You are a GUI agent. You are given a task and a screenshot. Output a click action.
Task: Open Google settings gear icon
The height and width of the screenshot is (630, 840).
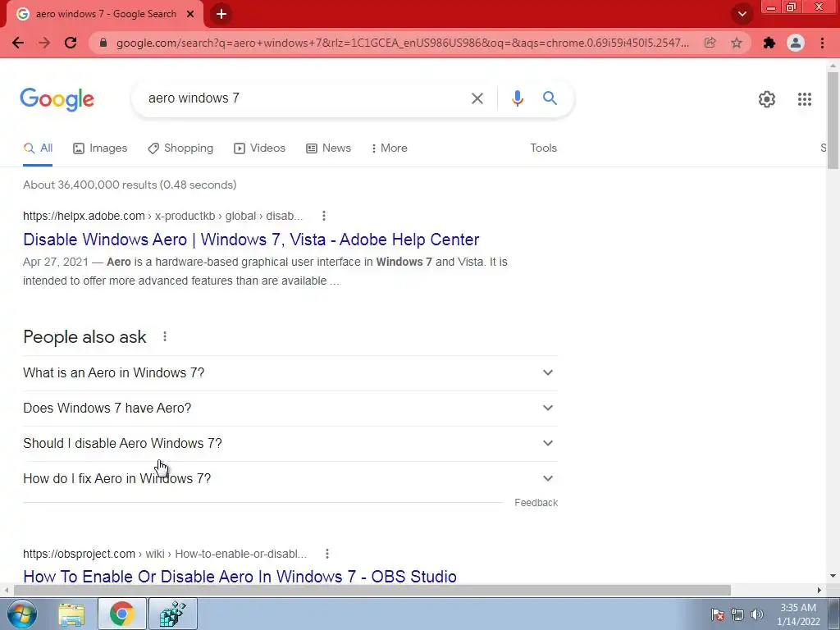[x=767, y=99]
